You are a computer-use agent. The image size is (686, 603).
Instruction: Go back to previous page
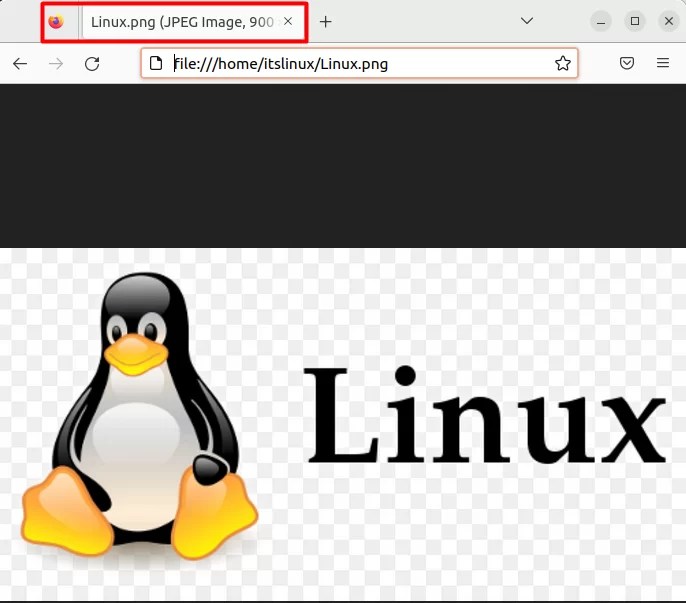pyautogui.click(x=20, y=64)
